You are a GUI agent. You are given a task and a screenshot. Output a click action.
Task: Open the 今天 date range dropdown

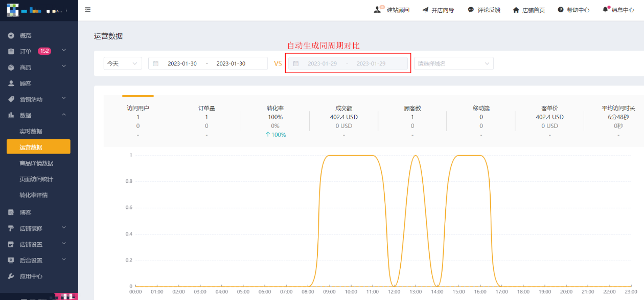pyautogui.click(x=123, y=63)
